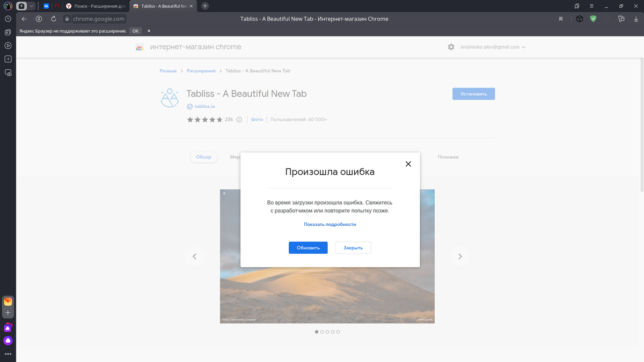Select the second carousel dot indicator
The width and height of the screenshot is (644, 362).
pyautogui.click(x=322, y=332)
